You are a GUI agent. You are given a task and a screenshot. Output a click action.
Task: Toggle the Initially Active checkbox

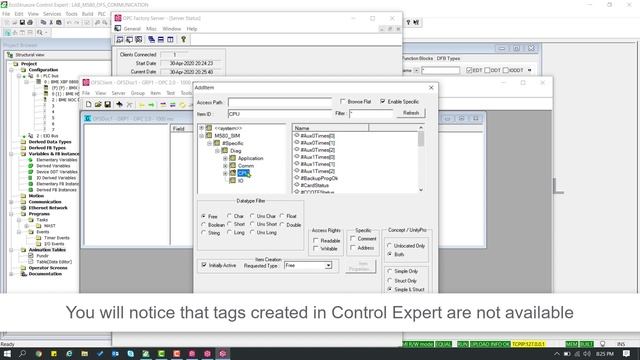(204, 265)
